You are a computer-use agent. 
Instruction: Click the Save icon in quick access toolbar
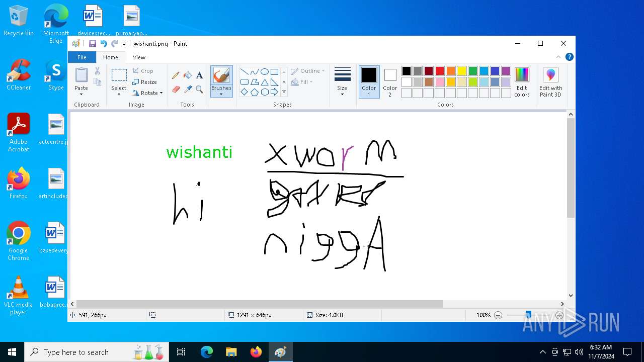click(93, 44)
